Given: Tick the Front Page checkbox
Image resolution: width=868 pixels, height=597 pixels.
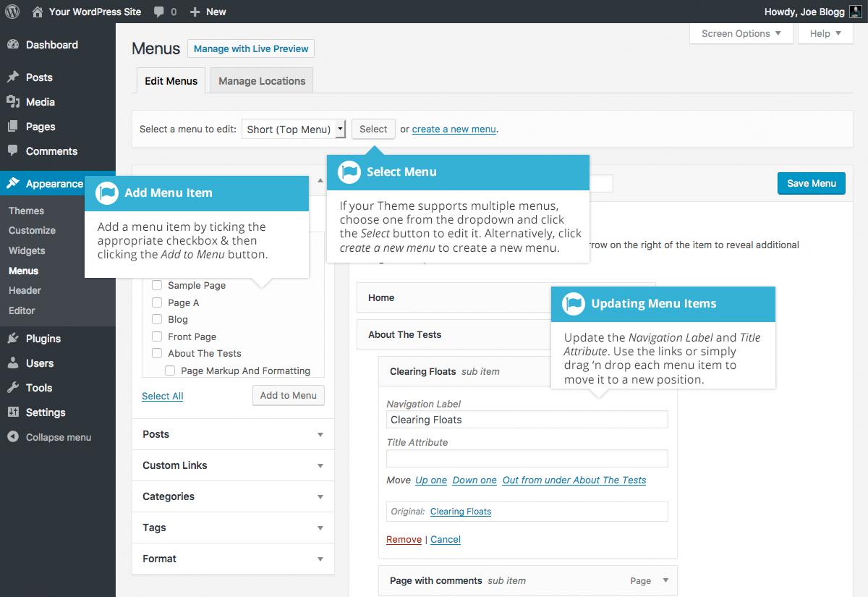Looking at the screenshot, I should click(157, 336).
